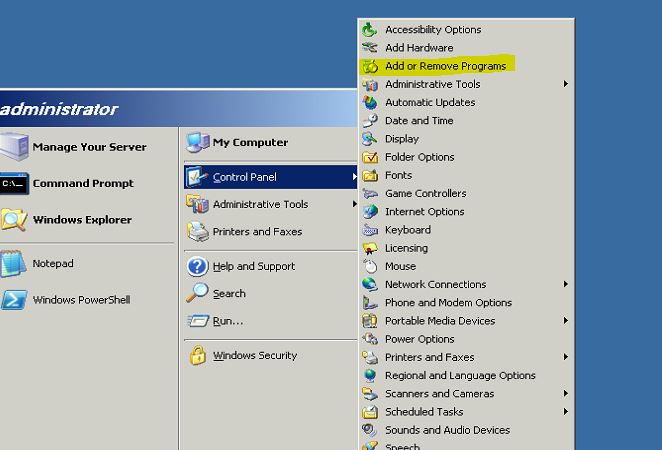The height and width of the screenshot is (450, 662).
Task: Click the Automatic Updates globe icon
Action: pyautogui.click(x=370, y=102)
